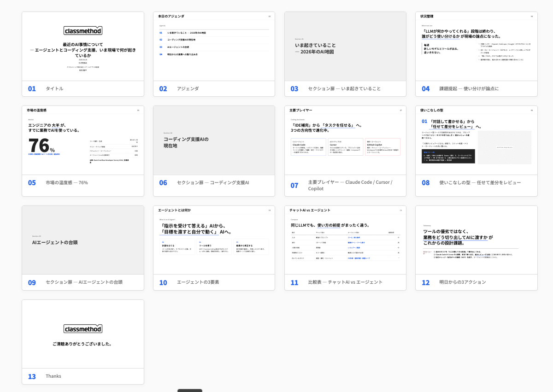
Task: Open slide 12 明日からの3アクション
Action: tap(476, 240)
